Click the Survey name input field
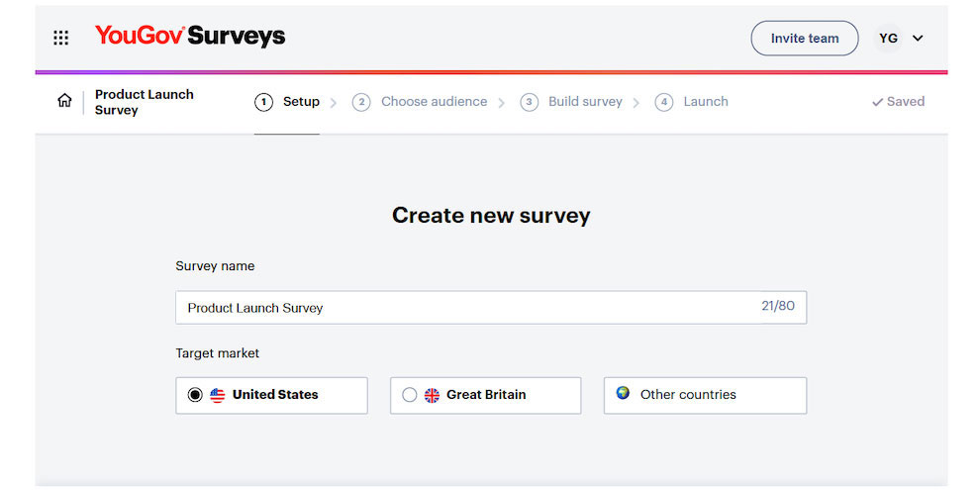980x490 pixels. pos(465,308)
